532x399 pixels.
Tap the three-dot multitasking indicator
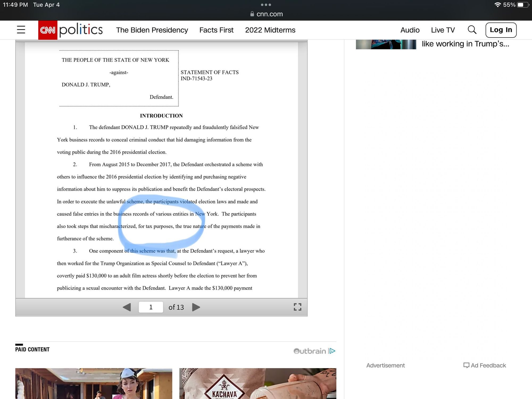[266, 5]
